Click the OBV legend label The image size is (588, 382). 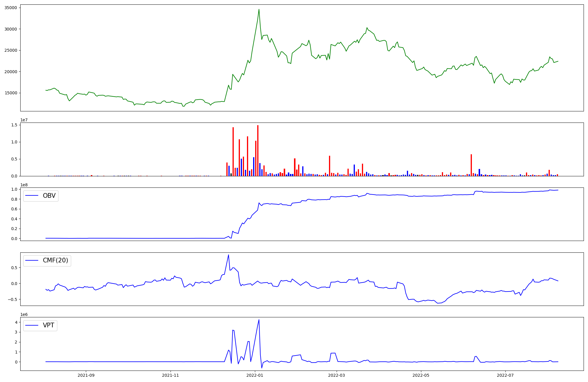click(49, 196)
